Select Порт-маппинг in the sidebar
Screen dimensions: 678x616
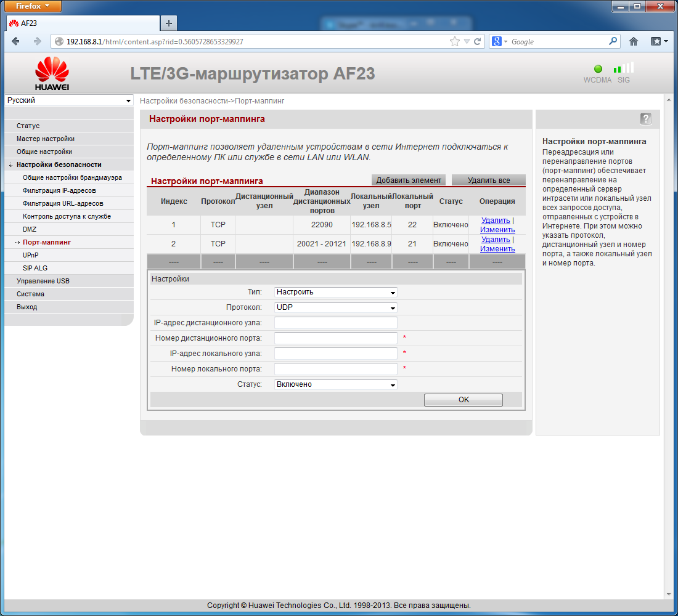click(69, 243)
